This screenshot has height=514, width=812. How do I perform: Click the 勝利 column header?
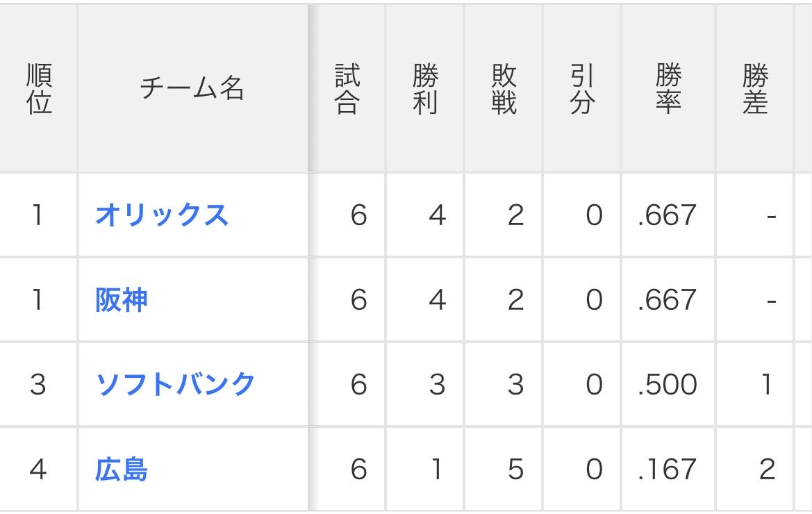click(425, 89)
